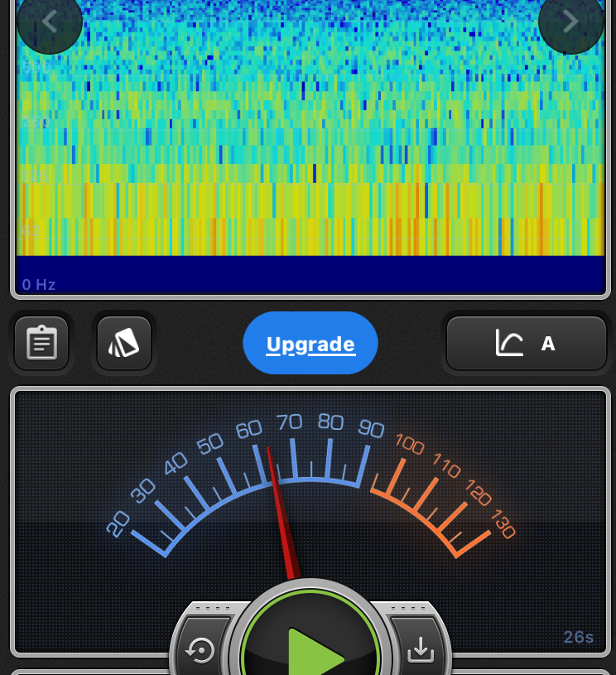616x675 pixels.
Task: Click the blue Upgrade button
Action: (x=310, y=344)
